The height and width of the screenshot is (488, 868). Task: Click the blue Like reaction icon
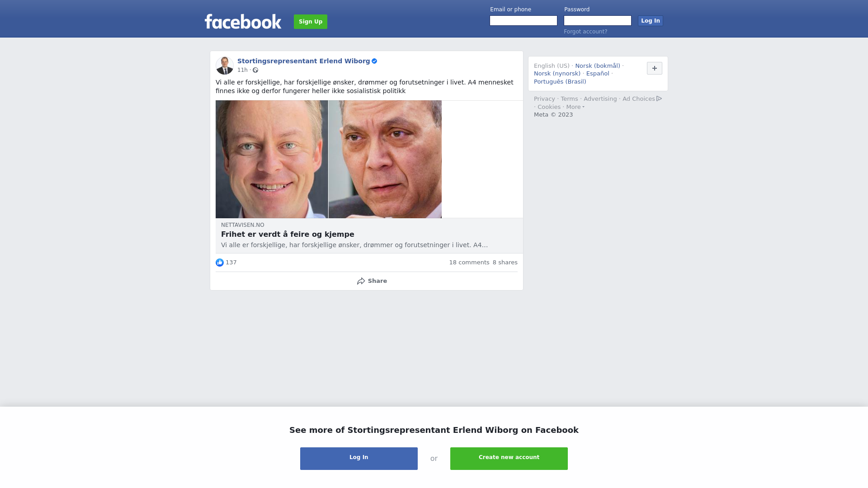click(220, 263)
